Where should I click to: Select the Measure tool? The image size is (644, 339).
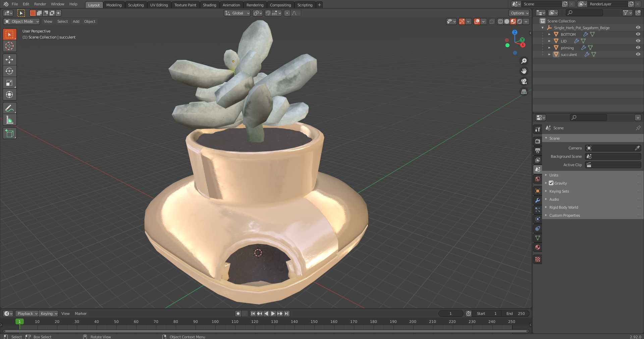[x=9, y=120]
